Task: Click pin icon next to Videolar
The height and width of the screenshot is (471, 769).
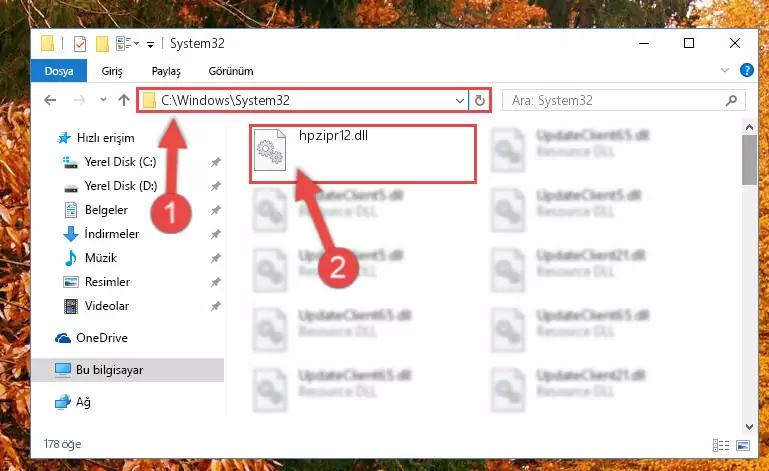Action: point(215,306)
